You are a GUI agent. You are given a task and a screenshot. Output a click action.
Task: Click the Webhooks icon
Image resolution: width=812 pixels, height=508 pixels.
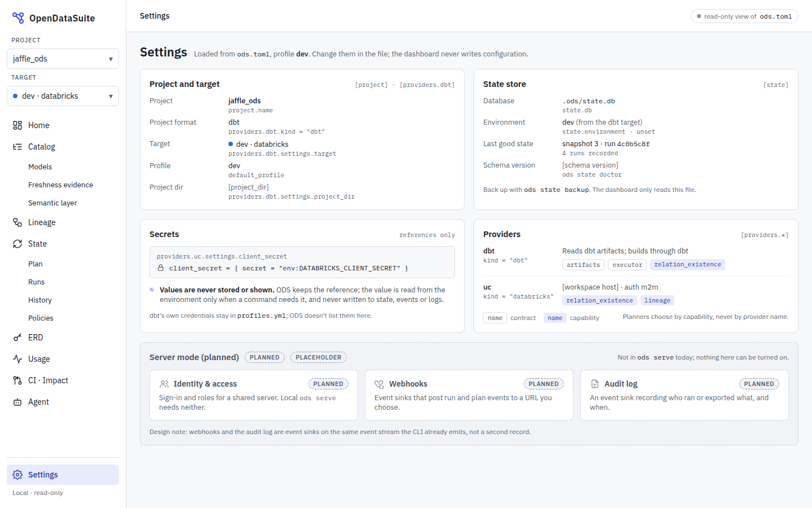379,384
